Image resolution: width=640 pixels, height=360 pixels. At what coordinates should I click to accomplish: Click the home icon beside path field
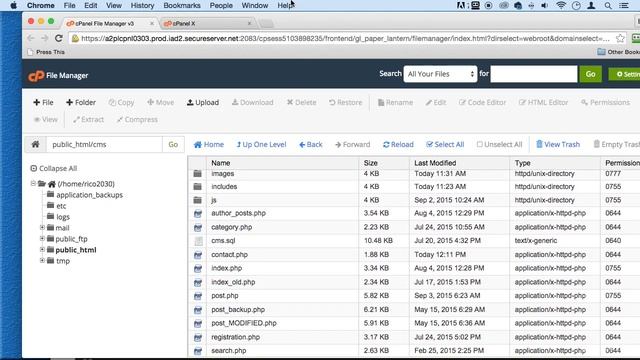click(x=36, y=144)
